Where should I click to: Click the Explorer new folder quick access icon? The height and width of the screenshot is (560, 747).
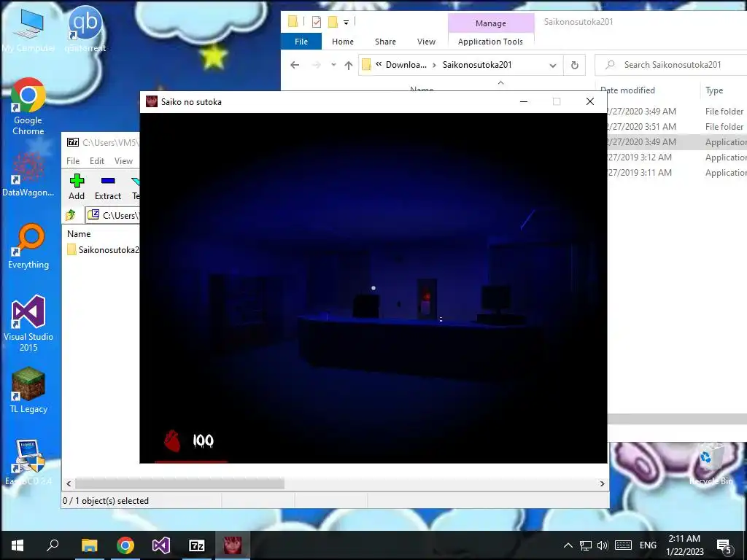click(333, 22)
